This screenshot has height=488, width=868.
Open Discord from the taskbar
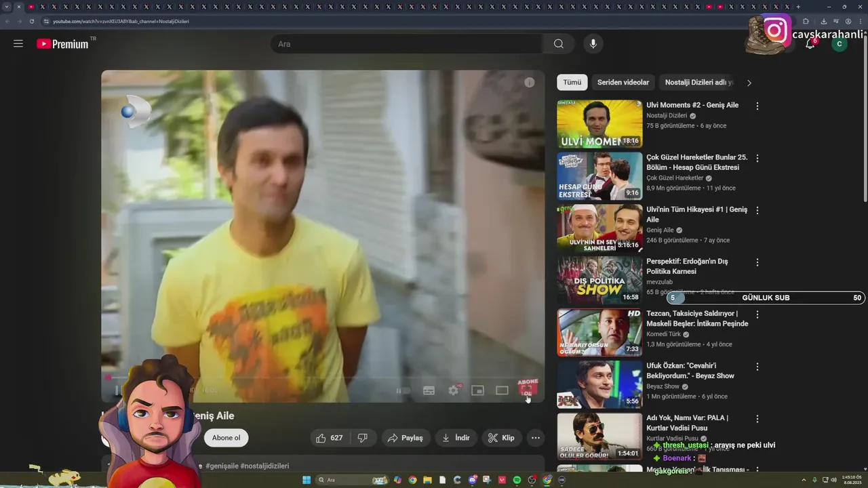tap(473, 480)
